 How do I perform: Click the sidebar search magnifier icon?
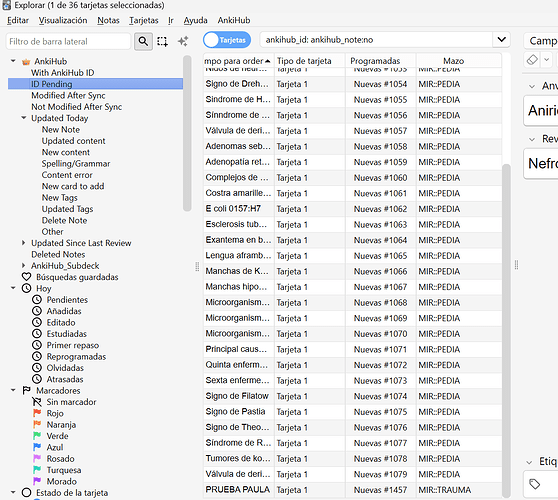click(x=143, y=41)
